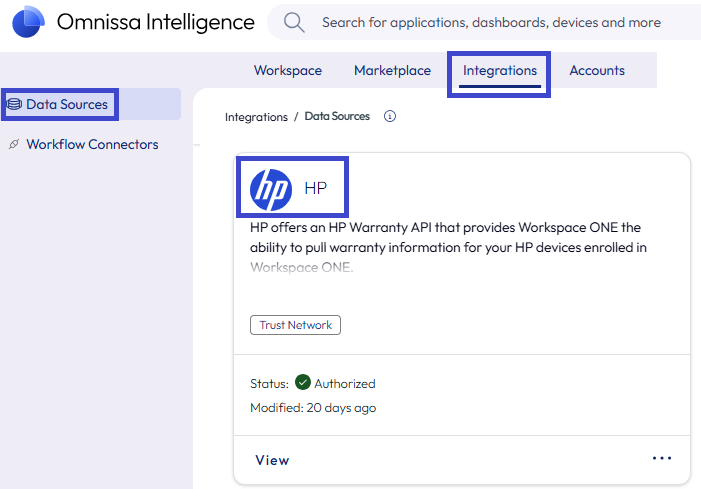Open Workflow Connectors in the sidebar
The width and height of the screenshot is (701, 489).
coord(91,144)
